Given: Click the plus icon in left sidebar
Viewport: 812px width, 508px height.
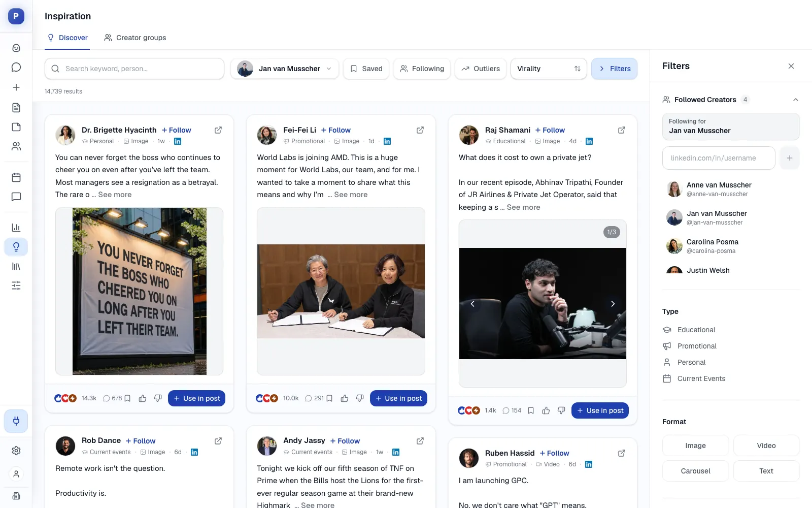Looking at the screenshot, I should click(x=16, y=87).
